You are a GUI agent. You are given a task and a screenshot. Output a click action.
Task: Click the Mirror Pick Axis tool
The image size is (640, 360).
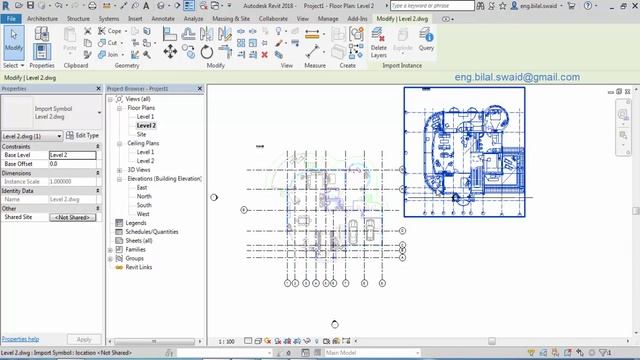(207, 33)
